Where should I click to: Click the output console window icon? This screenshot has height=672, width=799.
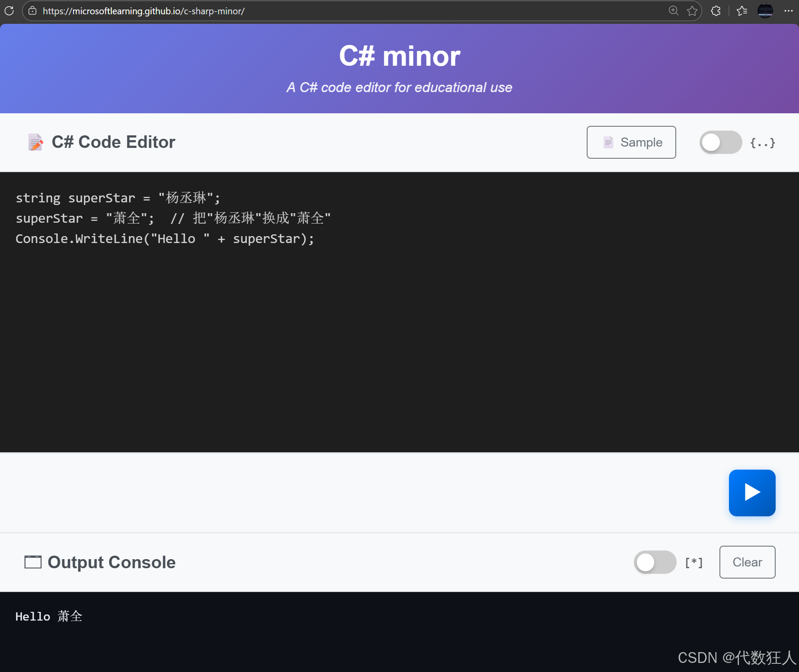coord(33,562)
